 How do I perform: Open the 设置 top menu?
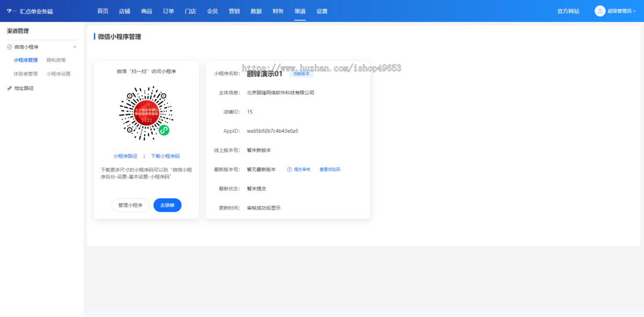click(322, 11)
